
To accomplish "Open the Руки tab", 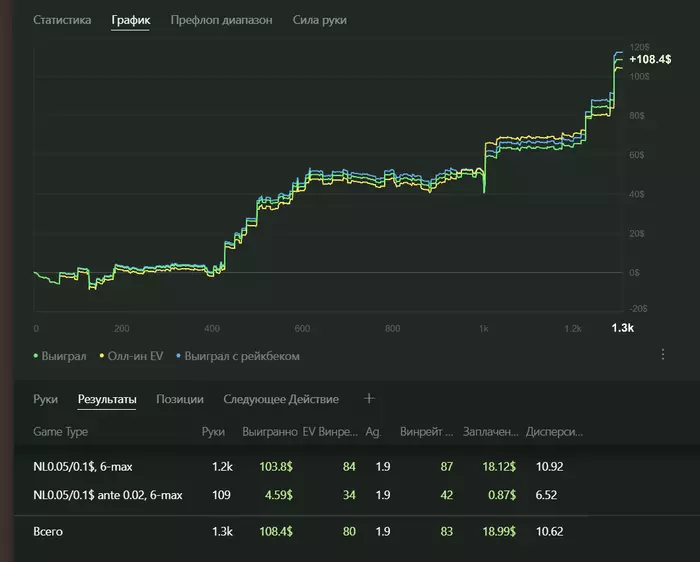I will tap(46, 399).
